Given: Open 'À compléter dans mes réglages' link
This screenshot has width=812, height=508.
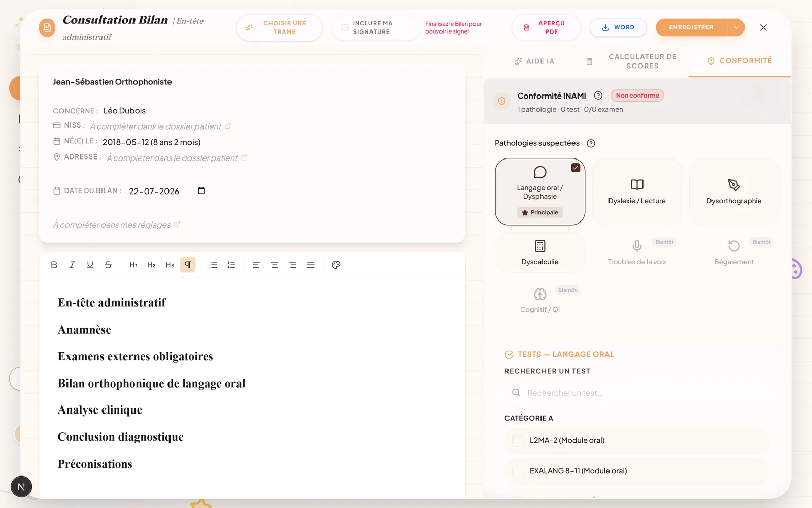Looking at the screenshot, I should (x=177, y=224).
